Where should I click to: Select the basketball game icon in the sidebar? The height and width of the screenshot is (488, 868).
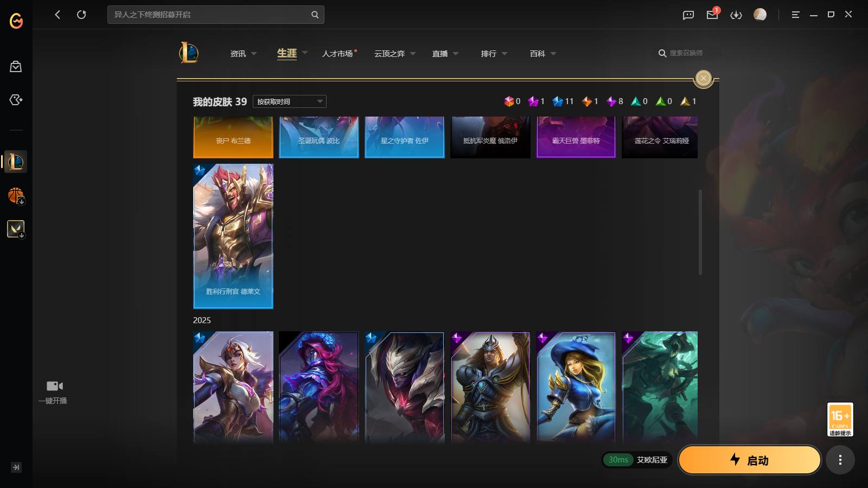(x=16, y=195)
